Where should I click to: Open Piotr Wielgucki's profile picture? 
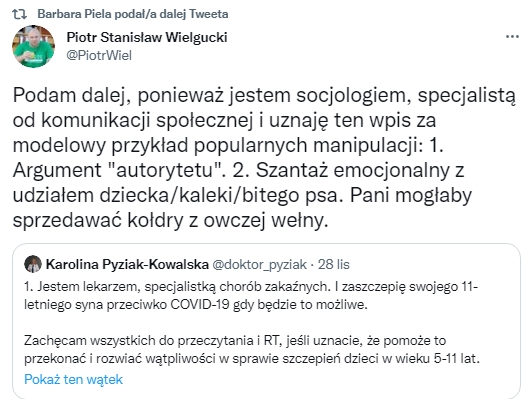33,46
